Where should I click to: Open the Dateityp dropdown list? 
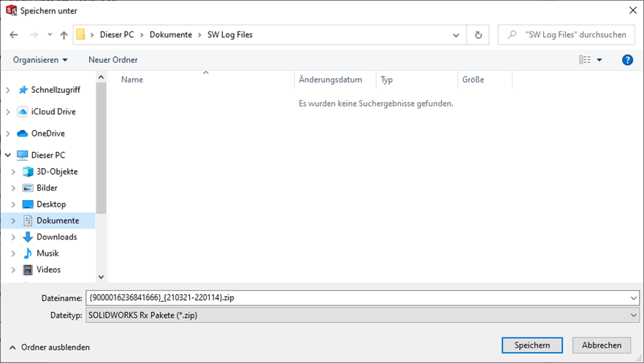tap(362, 315)
